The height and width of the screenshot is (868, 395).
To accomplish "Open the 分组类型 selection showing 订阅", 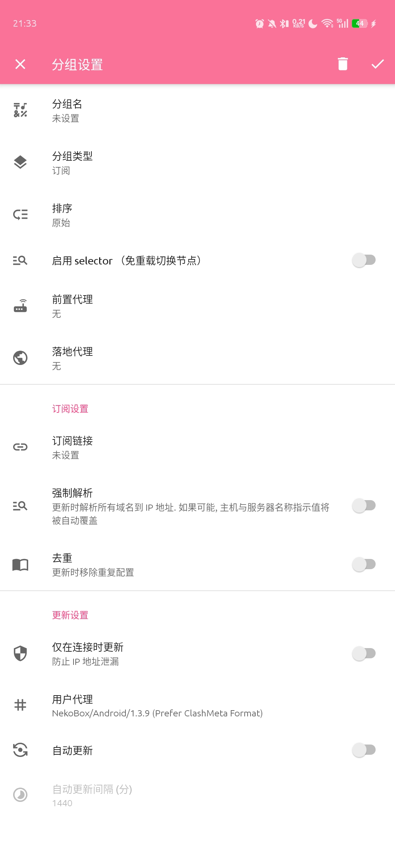I will pyautogui.click(x=146, y=163).
